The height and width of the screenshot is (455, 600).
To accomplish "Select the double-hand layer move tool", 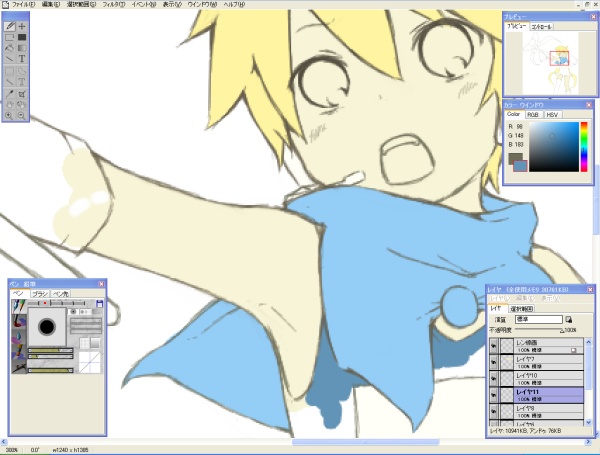I will click(x=22, y=104).
